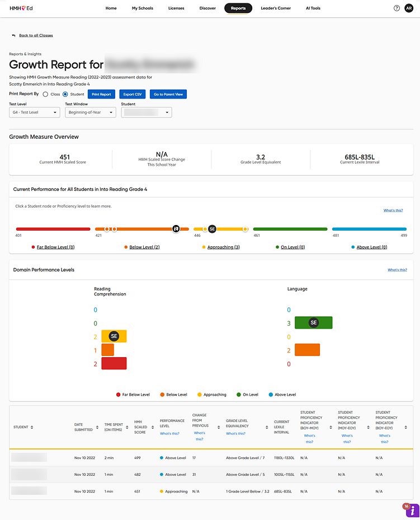Open Licenses in top navigation
The image size is (420, 520).
[x=176, y=8]
